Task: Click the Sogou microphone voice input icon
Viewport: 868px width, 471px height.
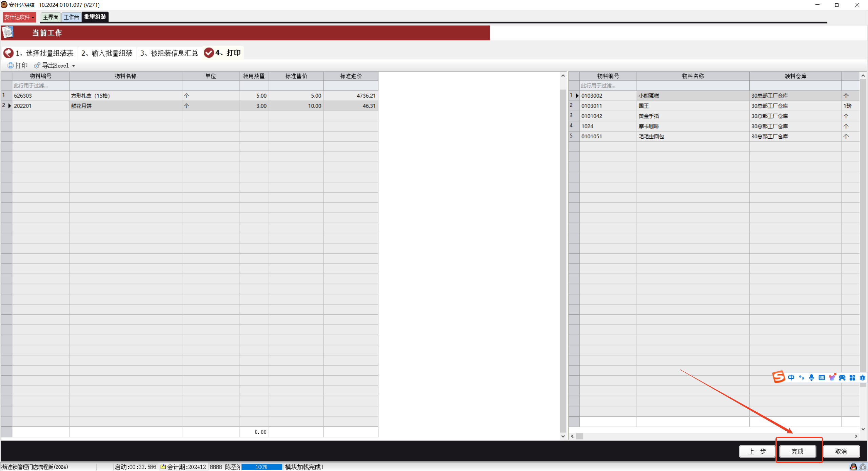Action: [811, 377]
